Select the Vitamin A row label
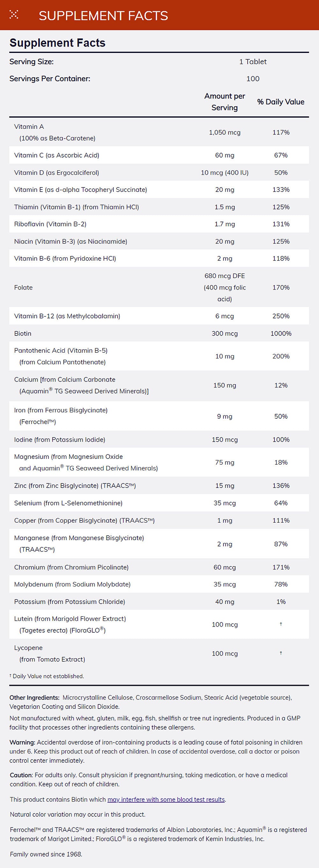Screen dimensions: 319x868 tap(29, 127)
